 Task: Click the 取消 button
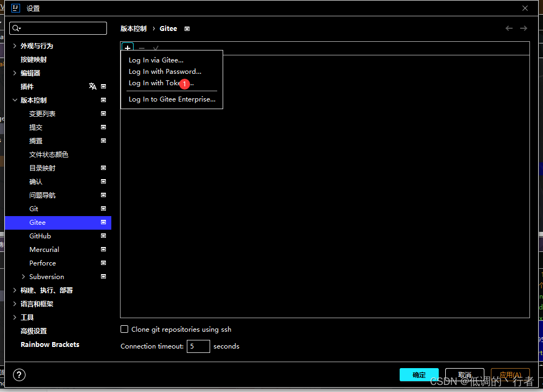point(465,375)
